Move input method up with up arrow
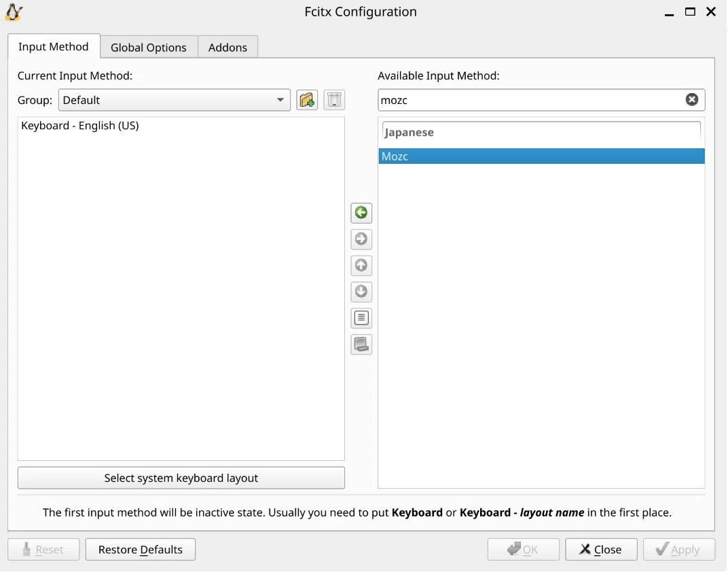This screenshot has width=728, height=575. point(361,266)
